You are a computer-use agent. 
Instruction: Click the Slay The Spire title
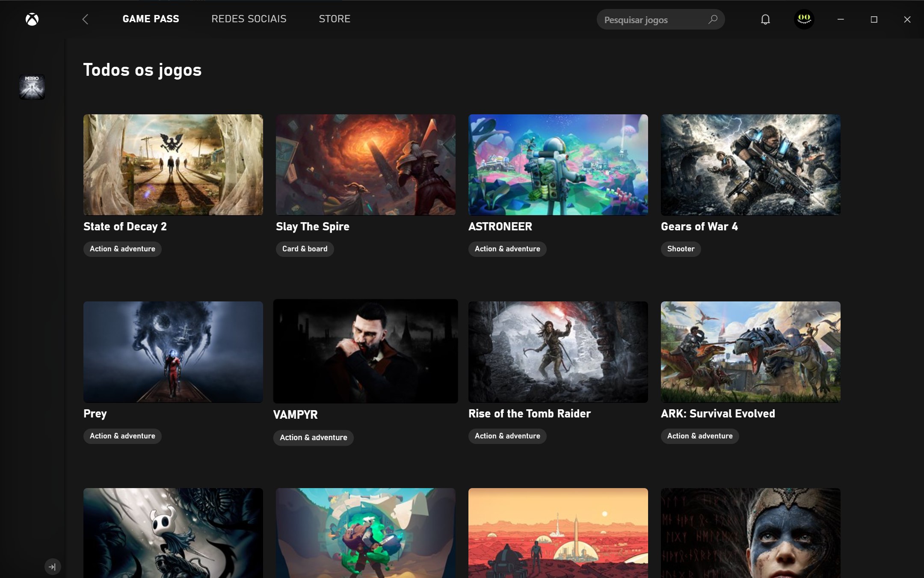click(313, 226)
